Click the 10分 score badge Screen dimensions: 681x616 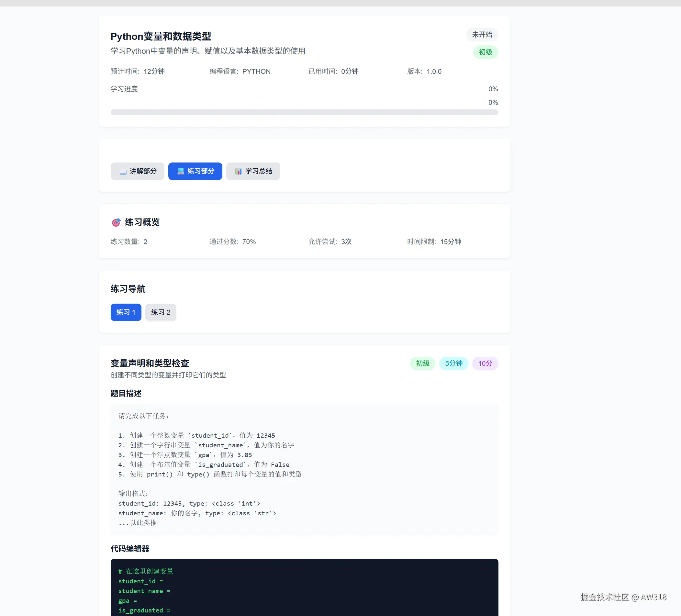[x=485, y=364]
